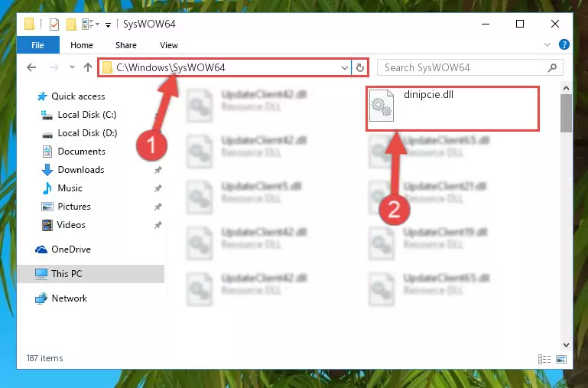Go forward with the Forward arrow
This screenshot has width=588, height=388.
(54, 67)
